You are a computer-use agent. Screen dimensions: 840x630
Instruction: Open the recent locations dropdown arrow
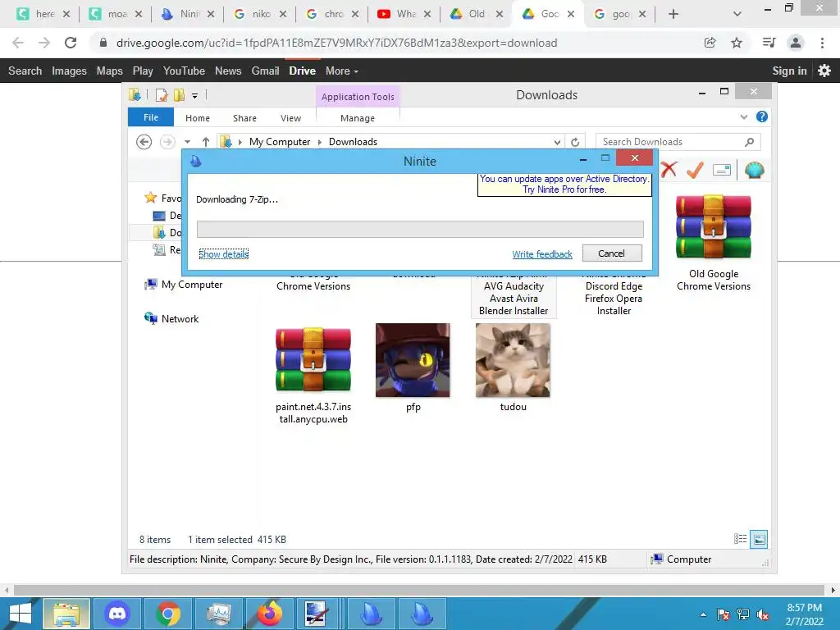coord(188,141)
